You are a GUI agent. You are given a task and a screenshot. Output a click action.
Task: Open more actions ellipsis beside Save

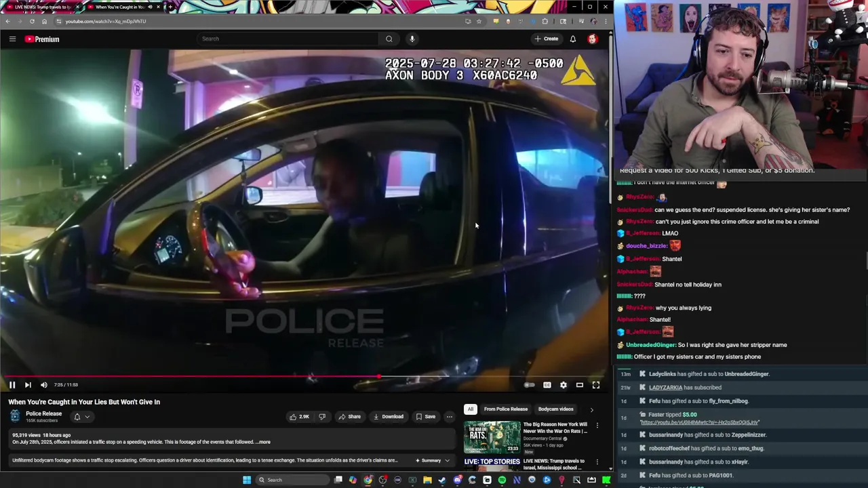point(449,417)
